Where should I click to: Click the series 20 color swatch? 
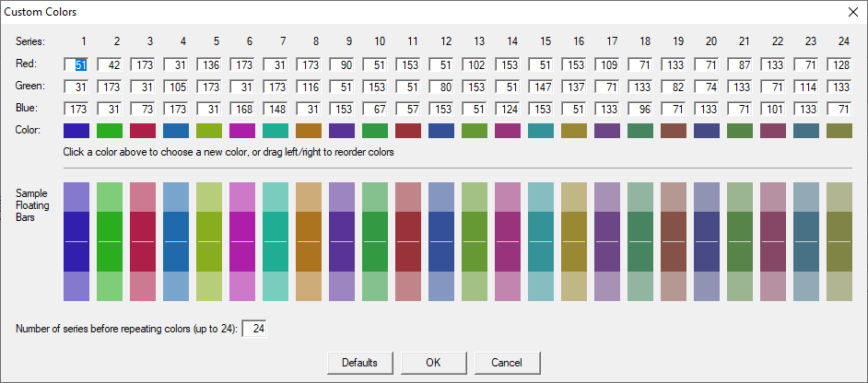point(707,131)
